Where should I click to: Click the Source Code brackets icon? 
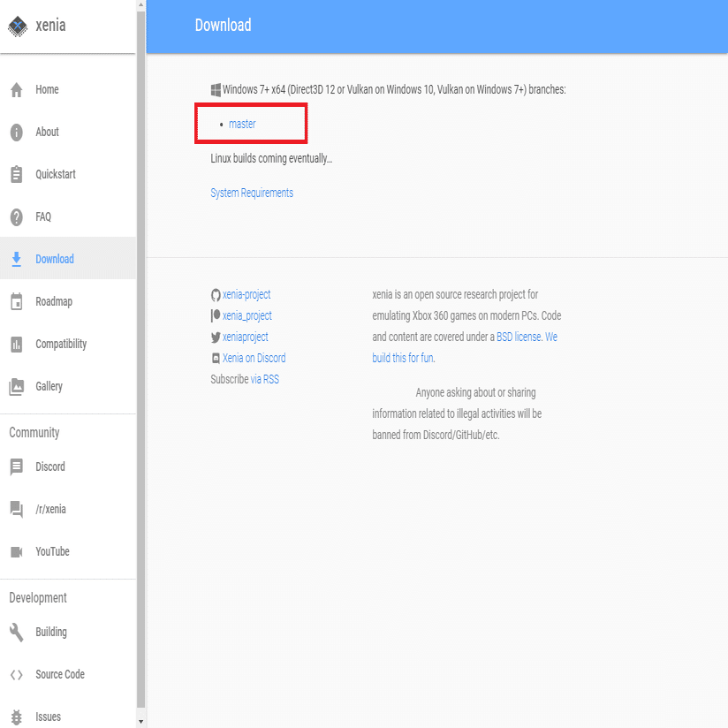17,675
